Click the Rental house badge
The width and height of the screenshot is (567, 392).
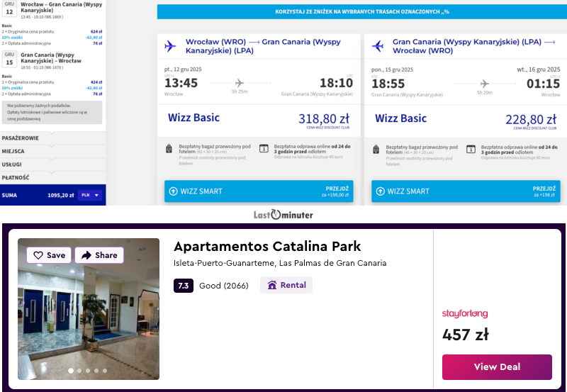click(286, 285)
